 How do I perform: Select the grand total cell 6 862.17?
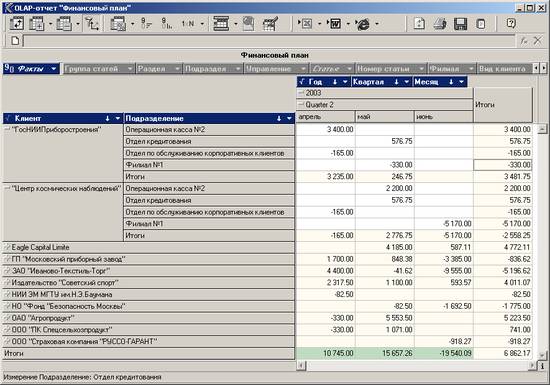pos(503,353)
